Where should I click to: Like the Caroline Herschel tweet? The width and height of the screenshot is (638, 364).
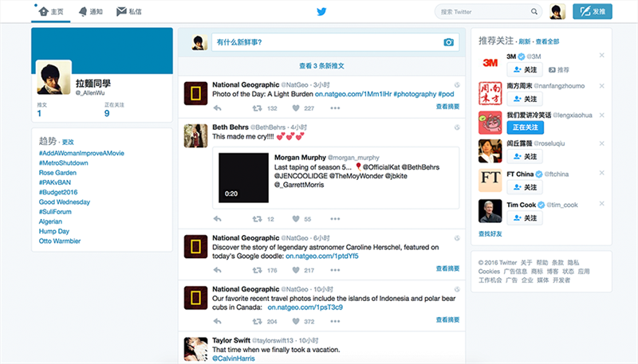pyautogui.click(x=296, y=270)
